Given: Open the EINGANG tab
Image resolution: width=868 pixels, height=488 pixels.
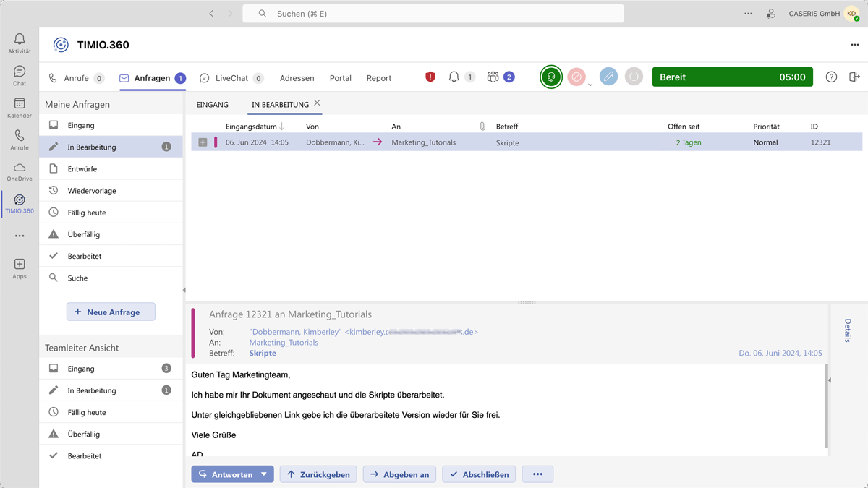Looking at the screenshot, I should 212,105.
